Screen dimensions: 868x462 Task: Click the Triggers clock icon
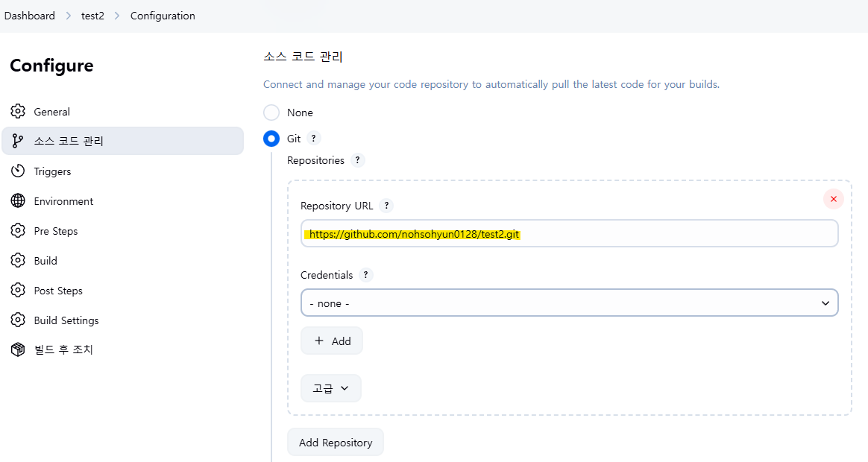tap(18, 171)
